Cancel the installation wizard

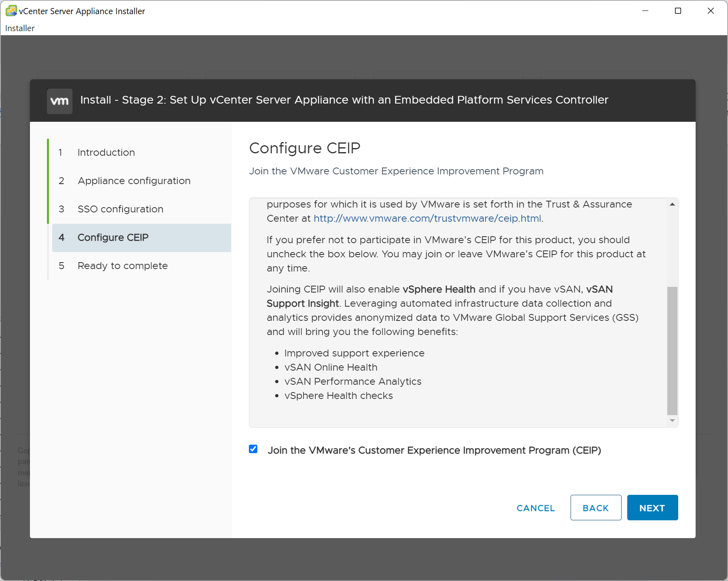tap(535, 508)
